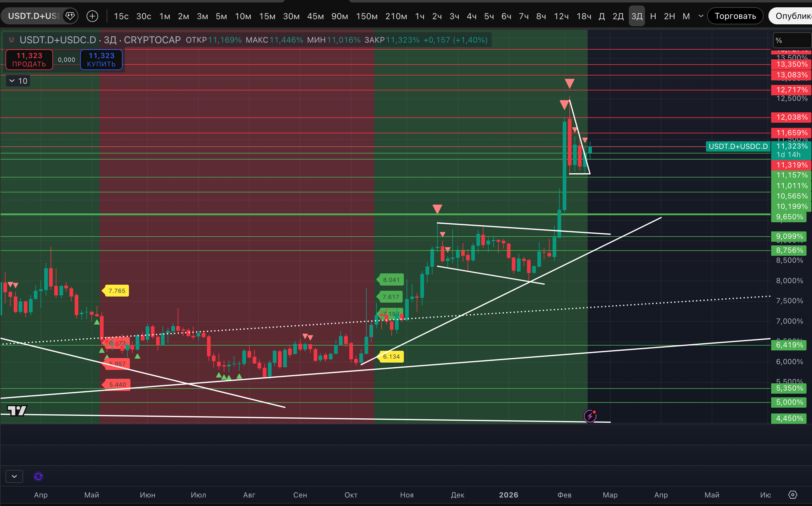Open the more timeframes chevron dropdown
812x506 pixels.
click(700, 16)
